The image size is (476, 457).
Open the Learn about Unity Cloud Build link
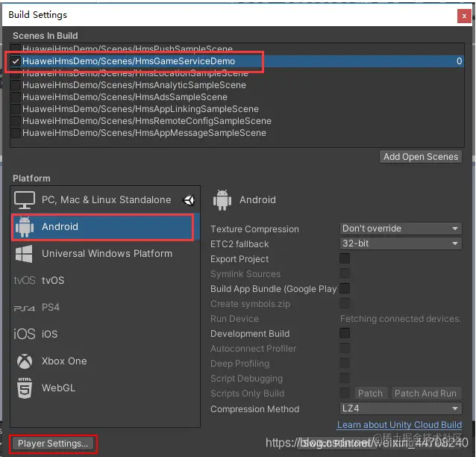399,425
